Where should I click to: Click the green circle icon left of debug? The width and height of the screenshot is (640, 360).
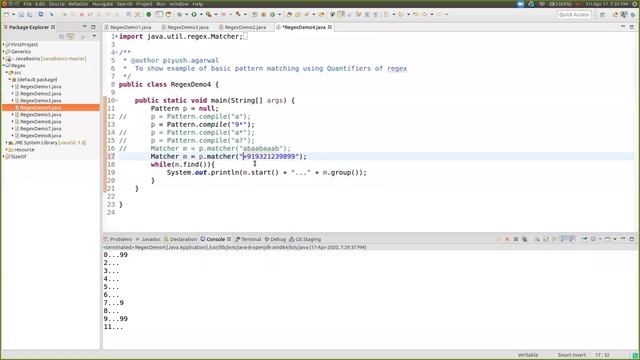(x=149, y=14)
